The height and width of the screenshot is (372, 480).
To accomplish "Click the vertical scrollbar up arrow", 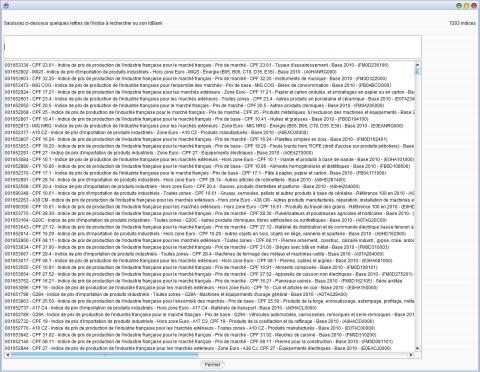I will coord(418,65).
